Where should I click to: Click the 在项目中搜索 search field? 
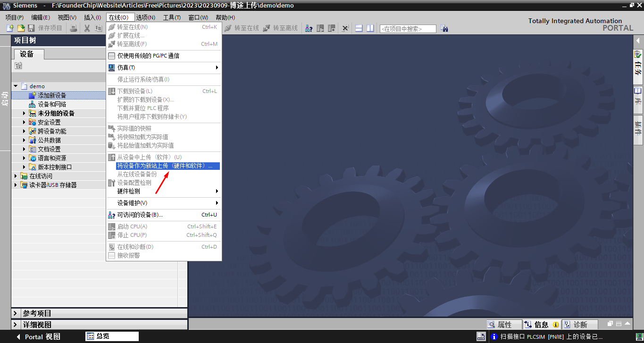click(408, 29)
